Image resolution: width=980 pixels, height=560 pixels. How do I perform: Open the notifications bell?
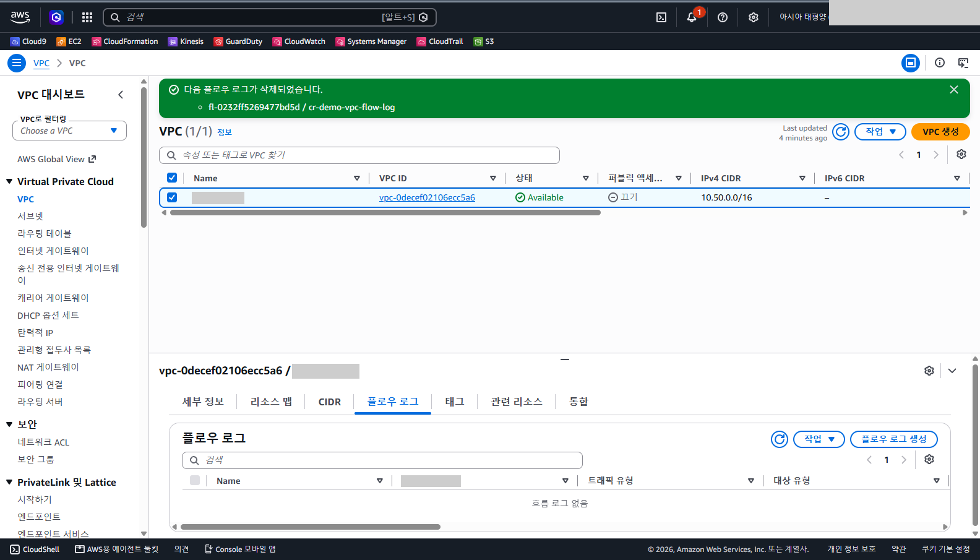point(692,17)
